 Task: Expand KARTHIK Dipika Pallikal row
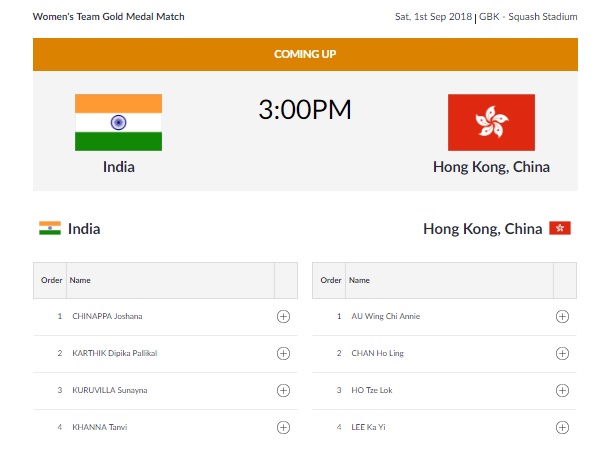point(283,353)
